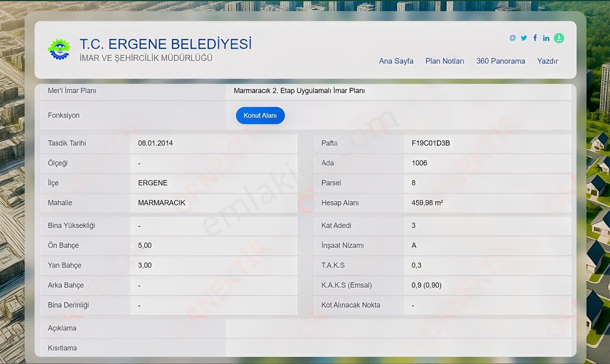Select the Hesap Alanı value 459,98 m²
610x364 pixels.
click(427, 203)
